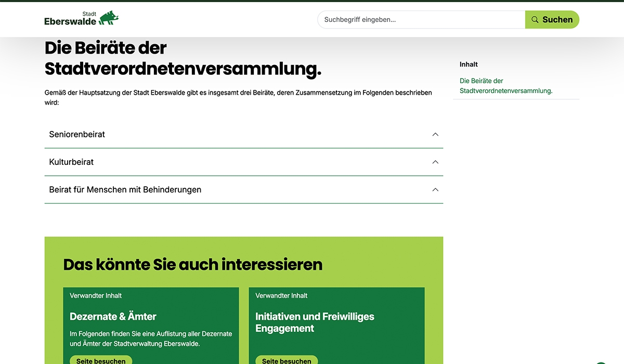Toggle the chevron for Beirat für Menschen mit Behinderungen
This screenshot has height=364, width=624.
click(435, 190)
